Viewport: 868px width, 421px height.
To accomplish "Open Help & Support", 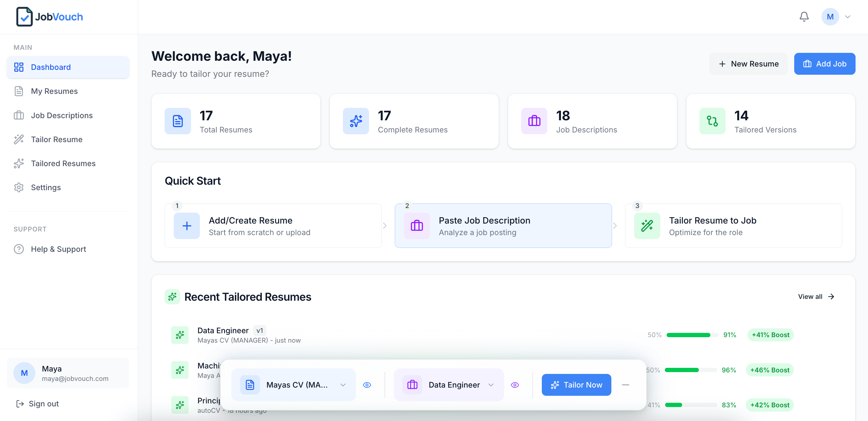I will click(59, 249).
